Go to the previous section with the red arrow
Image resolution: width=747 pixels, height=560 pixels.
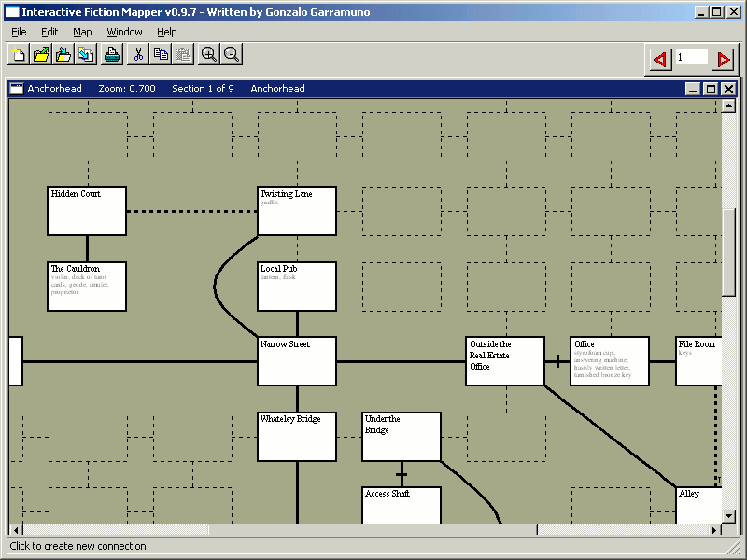tap(659, 58)
